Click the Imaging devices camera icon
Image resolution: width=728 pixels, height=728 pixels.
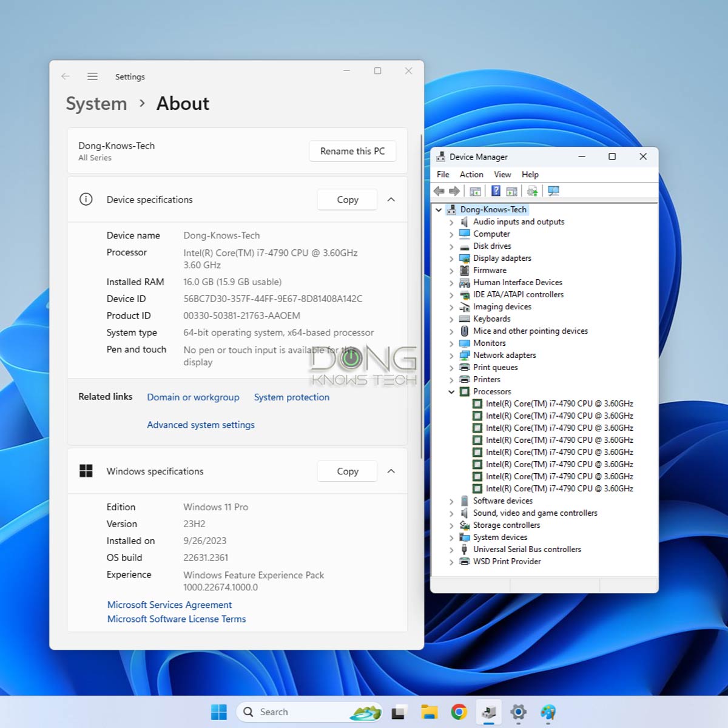(465, 307)
